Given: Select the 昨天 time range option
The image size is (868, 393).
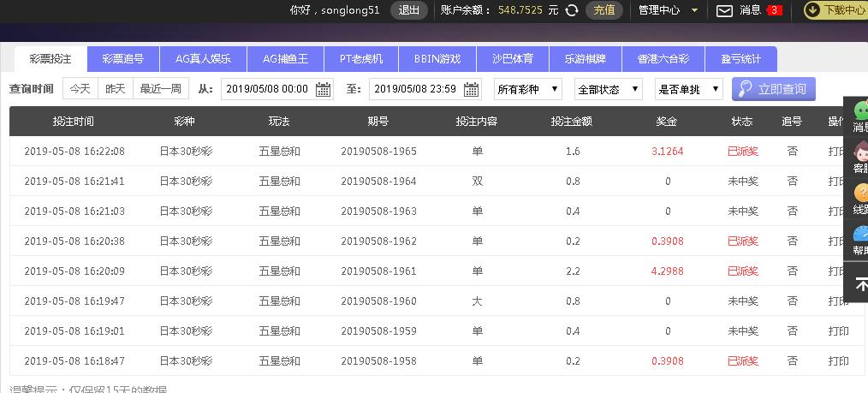Looking at the screenshot, I should click(x=116, y=89).
